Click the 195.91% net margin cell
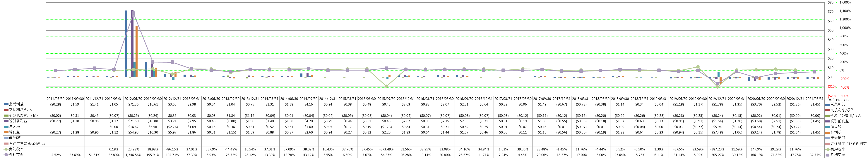The width and height of the screenshot is (868, 158). tap(153, 155)
